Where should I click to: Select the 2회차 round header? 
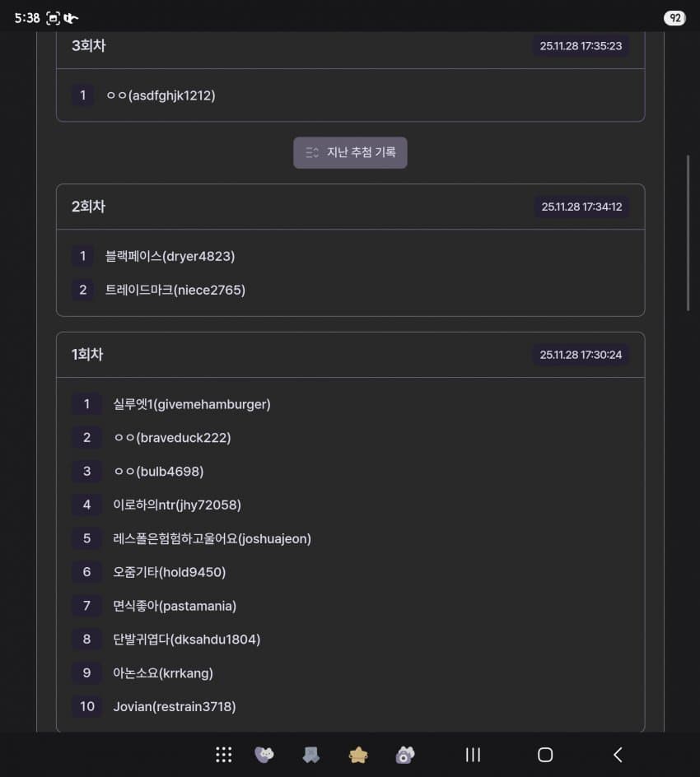(x=89, y=207)
